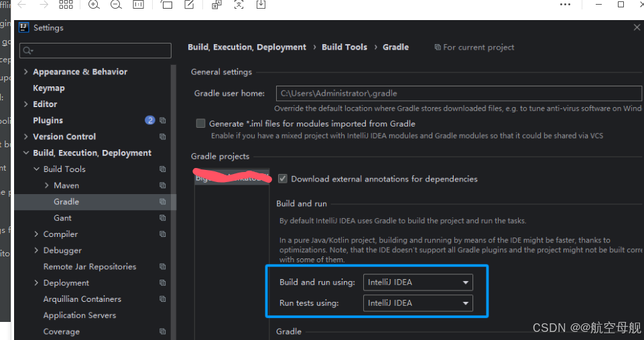Uncheck Download external annotations for dependencies
Image resolution: width=644 pixels, height=340 pixels.
coord(283,179)
